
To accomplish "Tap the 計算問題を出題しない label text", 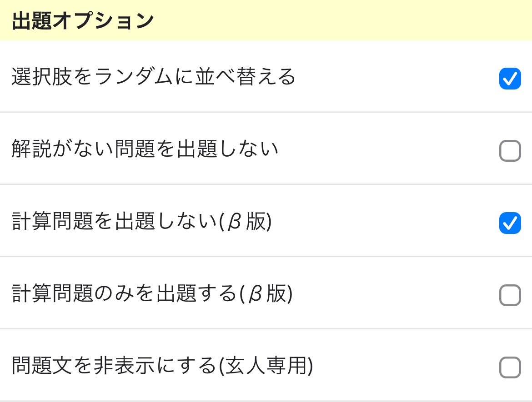I will tap(114, 221).
